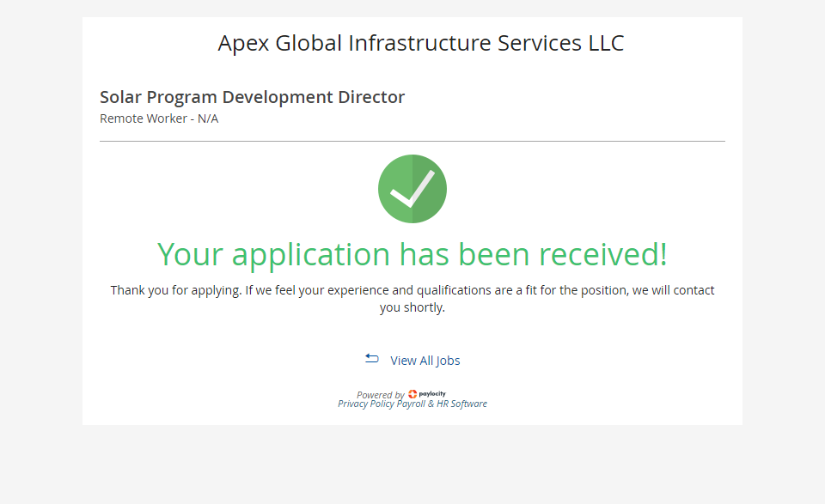Click the 'you shortly.' line of the message
Viewport: 825px width, 504px height.
(412, 307)
